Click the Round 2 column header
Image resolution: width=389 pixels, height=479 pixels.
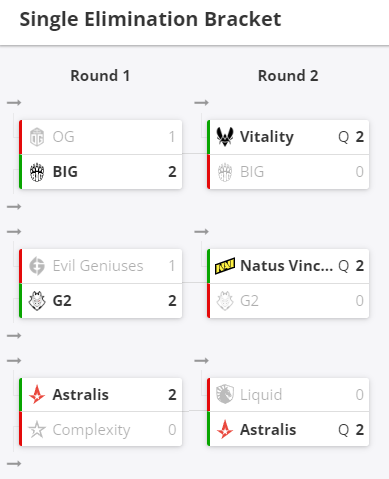[288, 76]
